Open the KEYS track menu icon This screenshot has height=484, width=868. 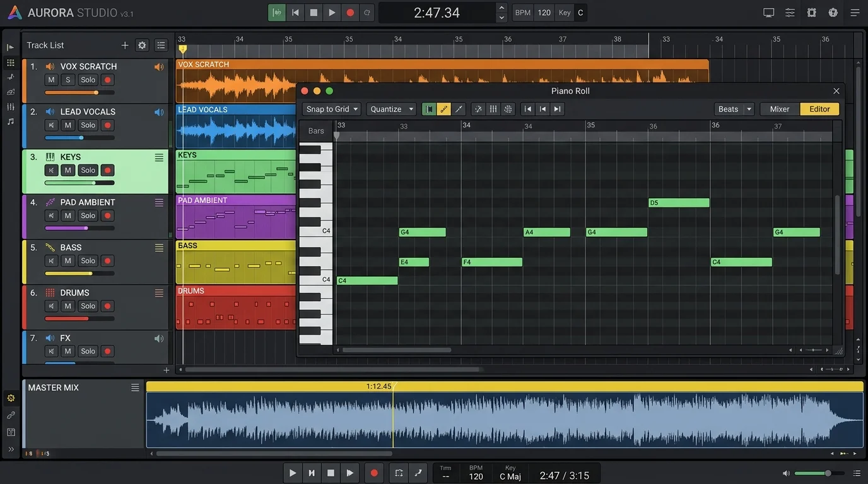click(159, 158)
